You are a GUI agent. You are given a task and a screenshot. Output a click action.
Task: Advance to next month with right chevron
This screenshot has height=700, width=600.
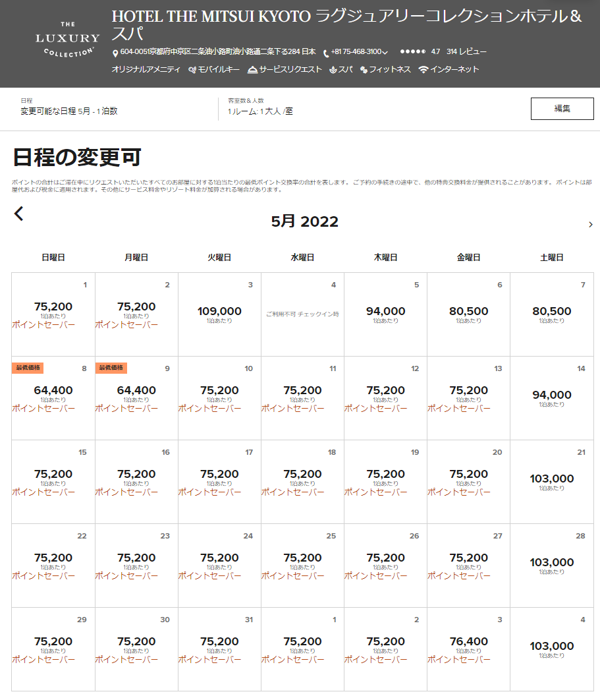(x=590, y=225)
